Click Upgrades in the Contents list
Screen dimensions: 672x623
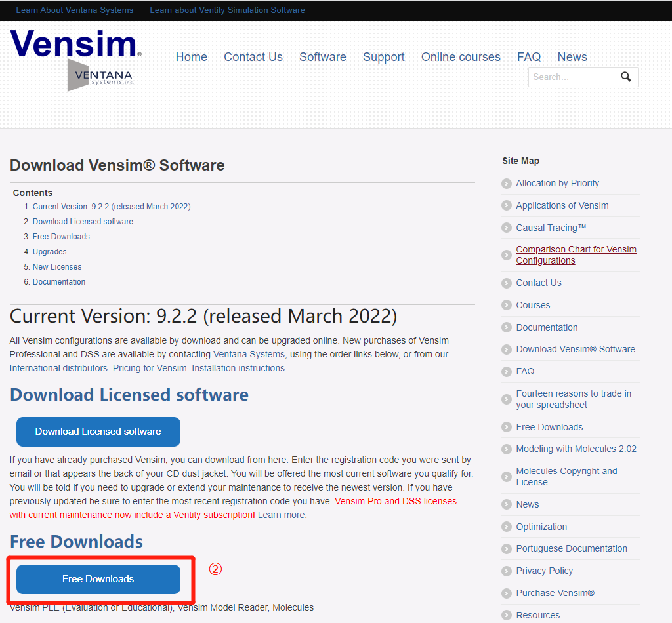pos(49,251)
